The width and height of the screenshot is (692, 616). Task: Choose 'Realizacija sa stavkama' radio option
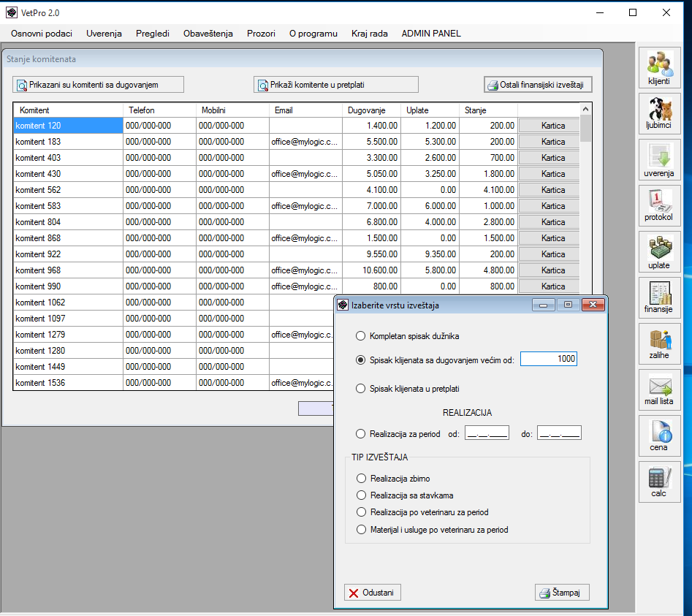[x=360, y=495]
